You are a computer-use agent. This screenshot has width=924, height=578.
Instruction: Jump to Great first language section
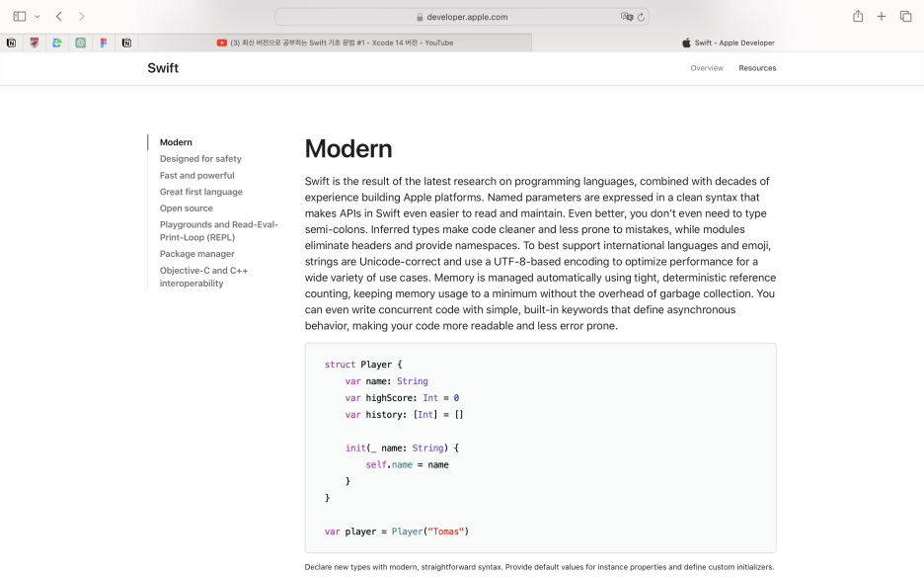[x=201, y=192]
